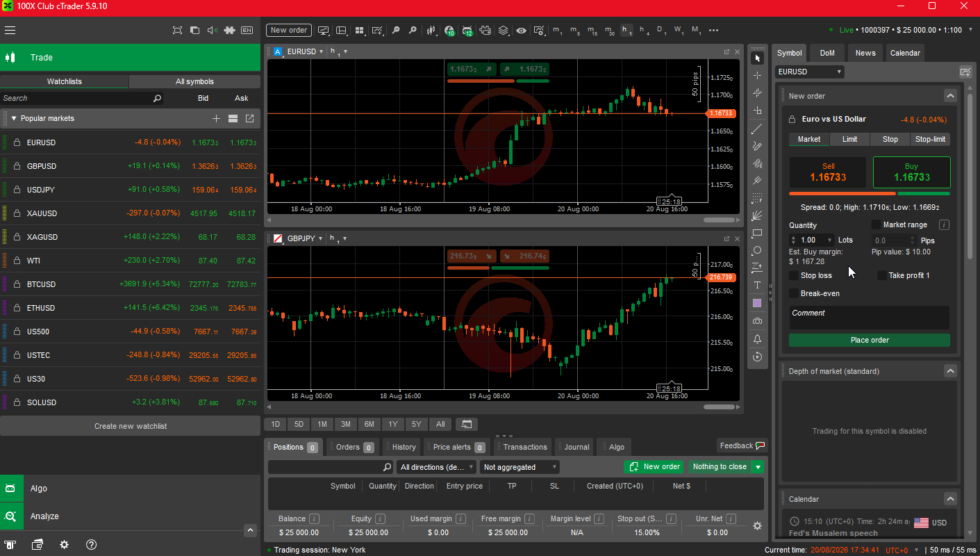Open All directions filter dropdown
The height and width of the screenshot is (556, 980).
[436, 467]
